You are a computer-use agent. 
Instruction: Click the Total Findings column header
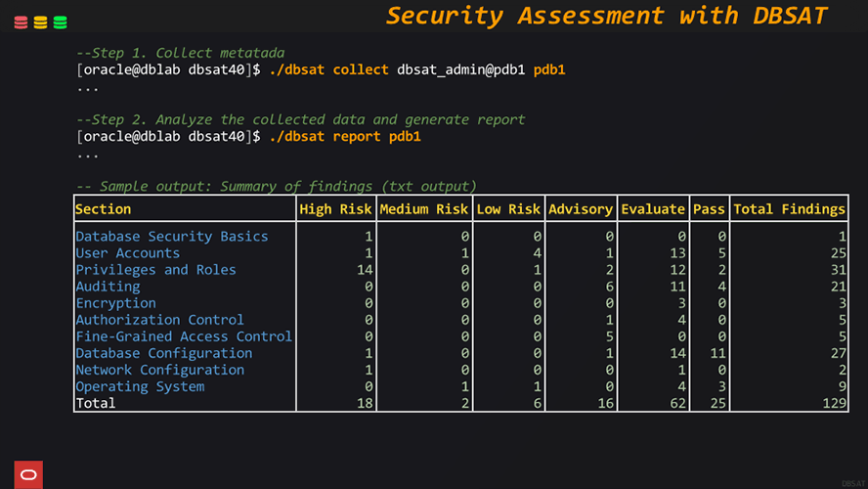pos(789,208)
